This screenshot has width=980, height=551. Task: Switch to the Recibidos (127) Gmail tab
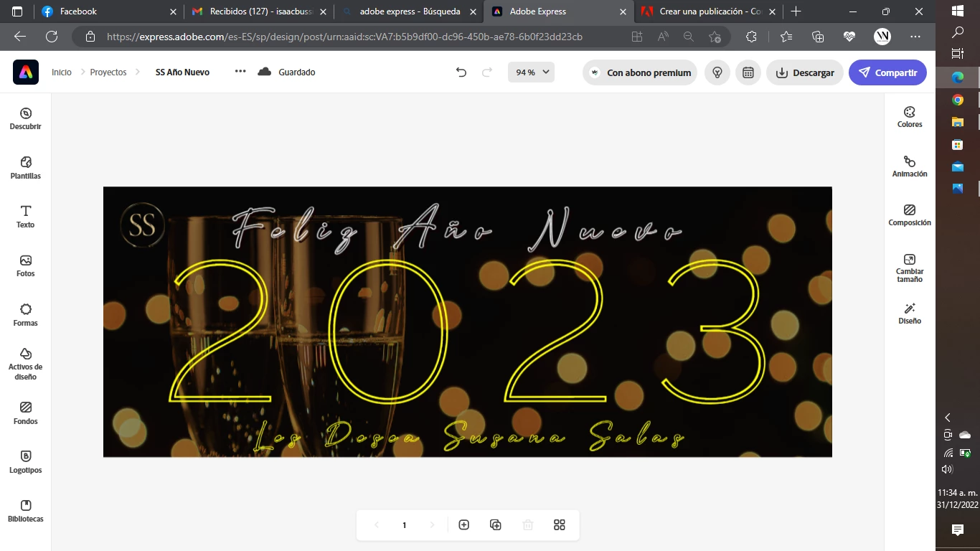point(258,11)
